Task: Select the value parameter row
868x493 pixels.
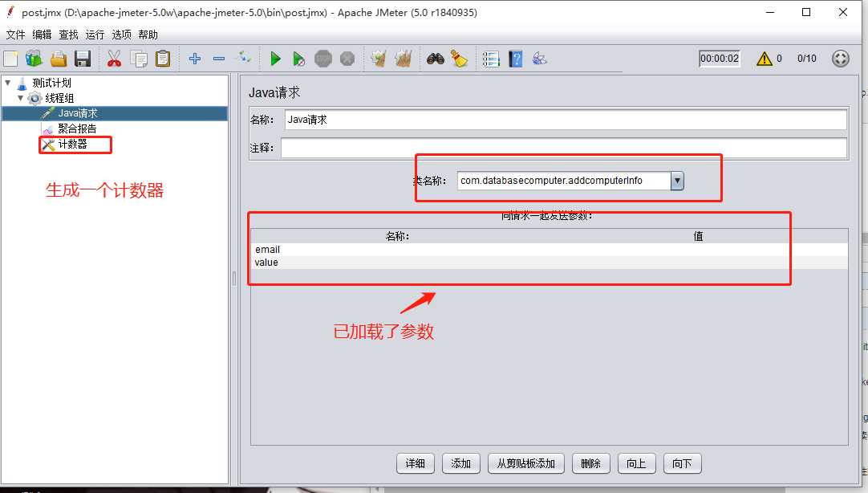Action: 550,263
